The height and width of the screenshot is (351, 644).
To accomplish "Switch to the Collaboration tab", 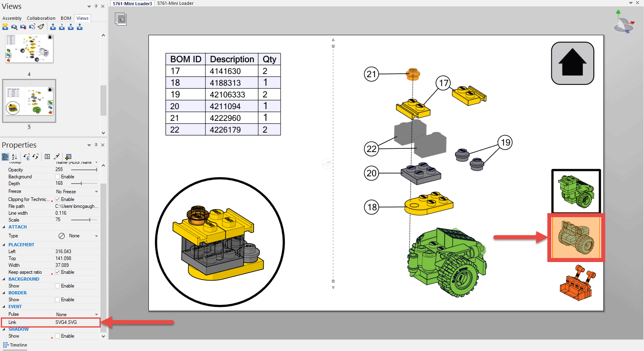I will (x=41, y=18).
